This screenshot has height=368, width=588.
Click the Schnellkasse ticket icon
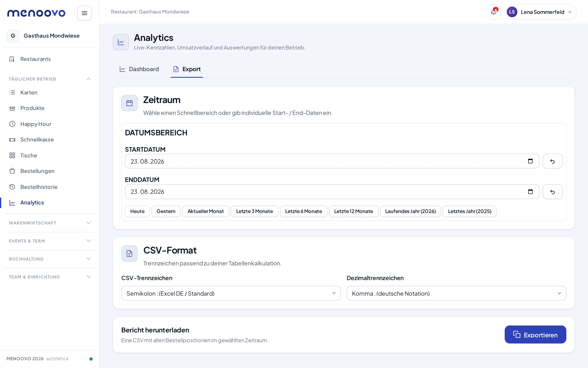point(12,140)
